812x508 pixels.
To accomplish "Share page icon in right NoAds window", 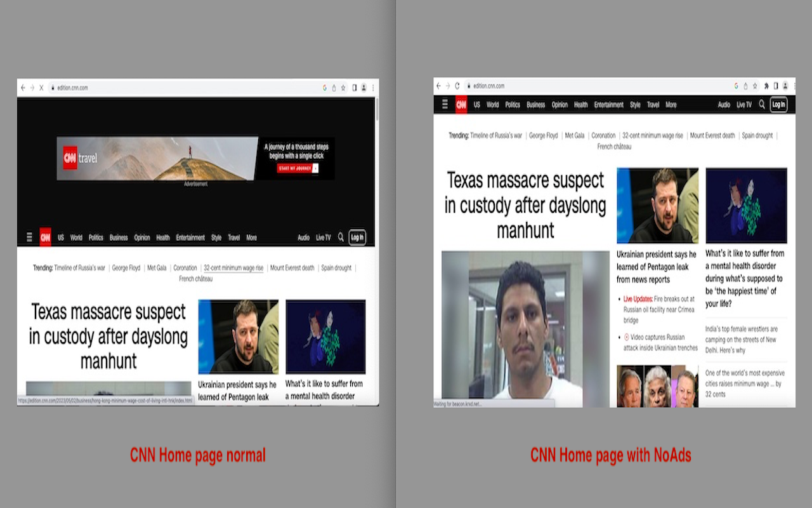I will point(745,86).
